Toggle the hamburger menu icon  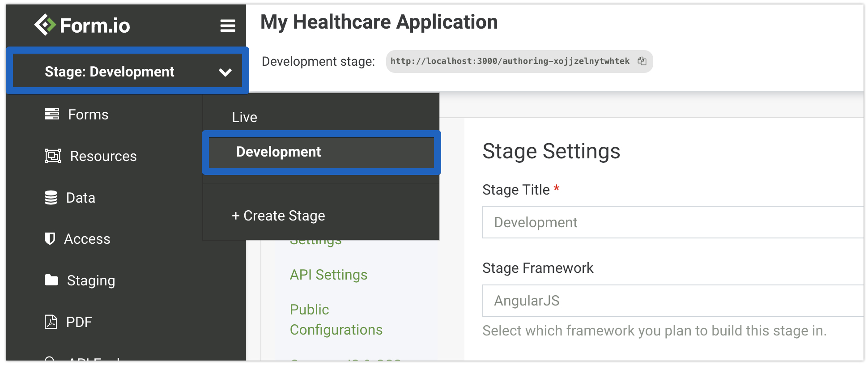pos(227,25)
